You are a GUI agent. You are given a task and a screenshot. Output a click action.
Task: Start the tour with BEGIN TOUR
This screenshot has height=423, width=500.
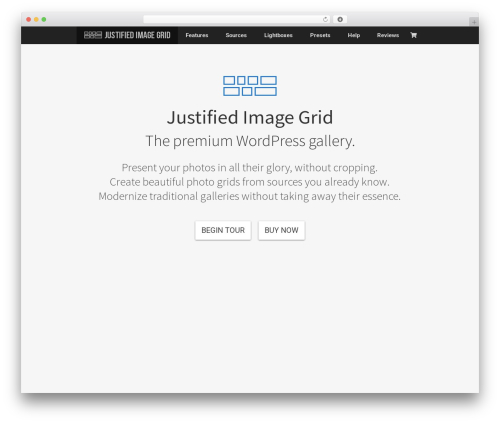(x=223, y=230)
